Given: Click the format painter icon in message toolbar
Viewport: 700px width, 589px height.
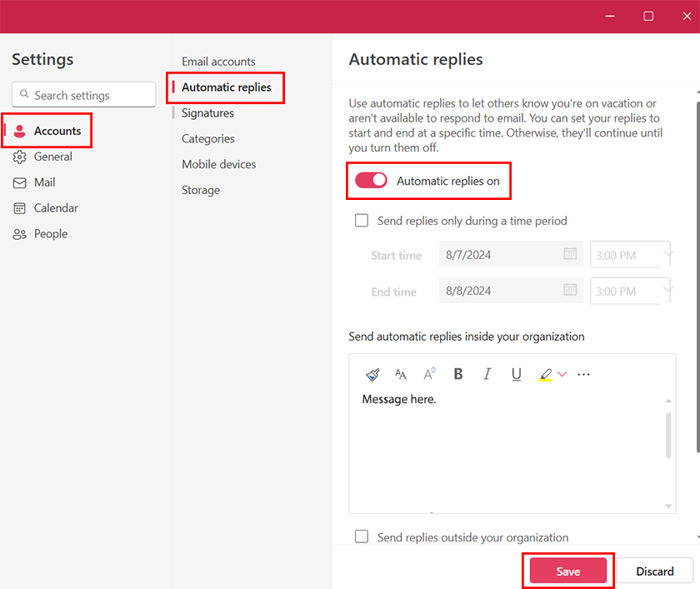Looking at the screenshot, I should tap(372, 374).
